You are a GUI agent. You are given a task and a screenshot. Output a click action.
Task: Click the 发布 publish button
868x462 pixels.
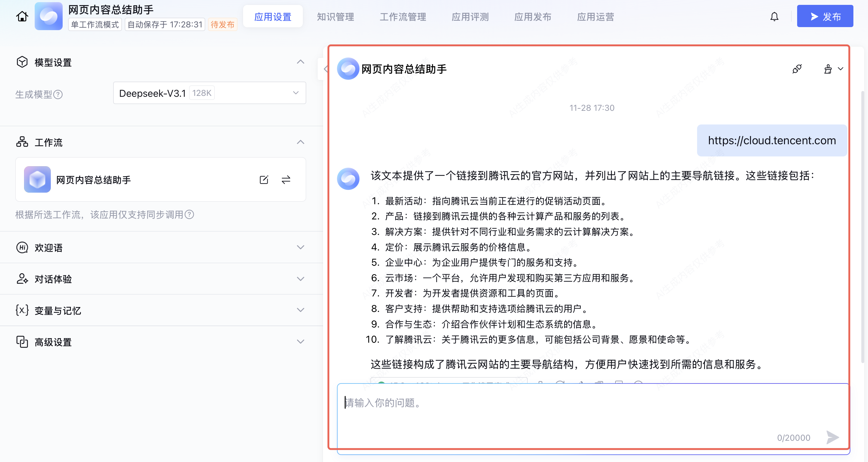click(825, 16)
